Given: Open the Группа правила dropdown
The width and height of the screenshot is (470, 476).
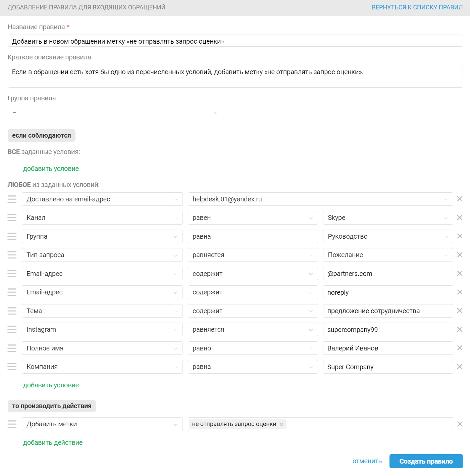Looking at the screenshot, I should [115, 112].
